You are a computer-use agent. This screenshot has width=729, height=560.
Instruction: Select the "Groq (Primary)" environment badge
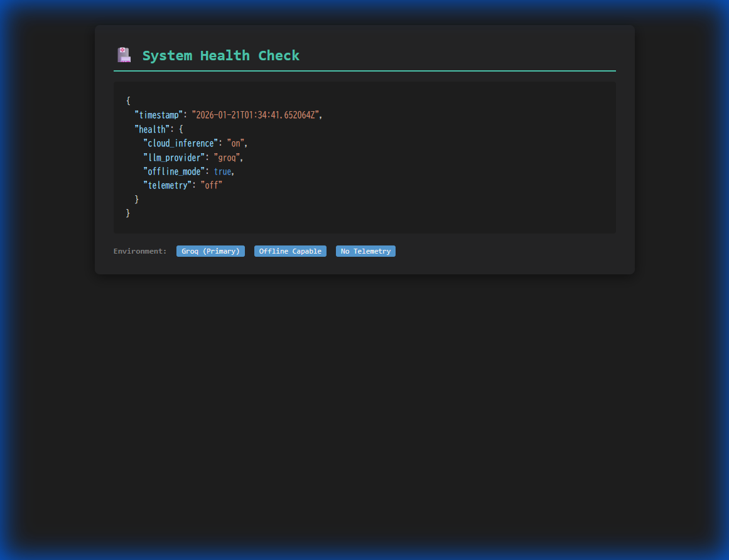coord(210,250)
